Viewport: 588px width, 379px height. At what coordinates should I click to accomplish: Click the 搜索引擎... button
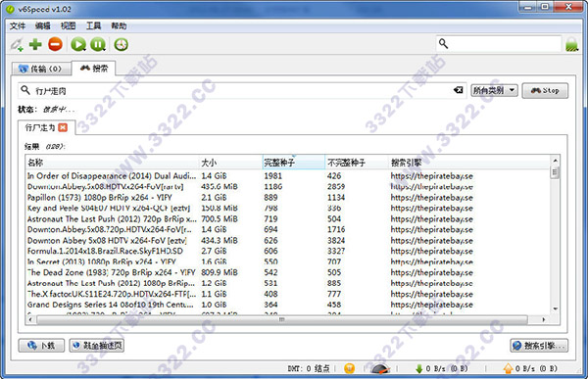pyautogui.click(x=539, y=346)
